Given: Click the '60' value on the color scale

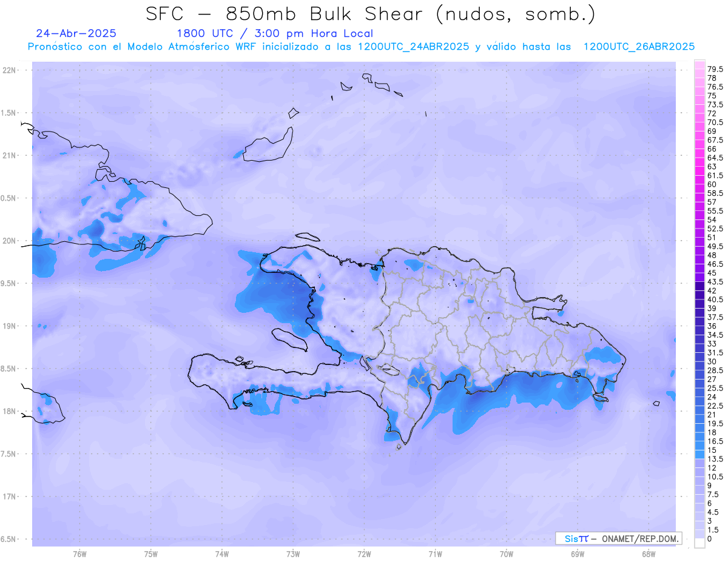Looking at the screenshot, I should [x=712, y=184].
